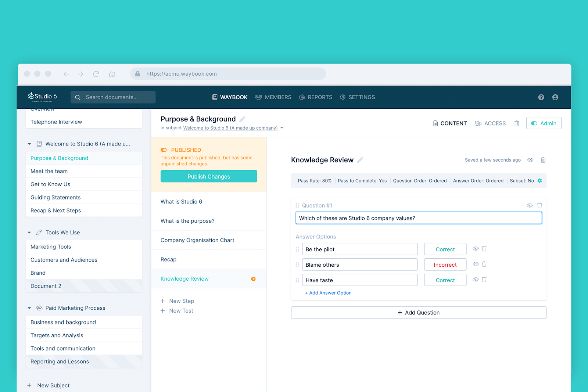The image size is (588, 392).
Task: Collapse the Welcome to Studio 6 subject
Action: [29, 144]
